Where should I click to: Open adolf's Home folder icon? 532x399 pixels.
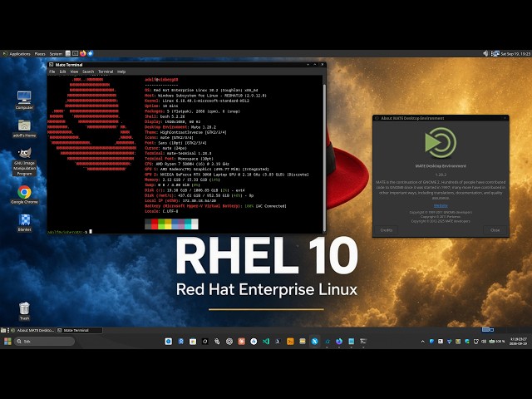pyautogui.click(x=24, y=128)
